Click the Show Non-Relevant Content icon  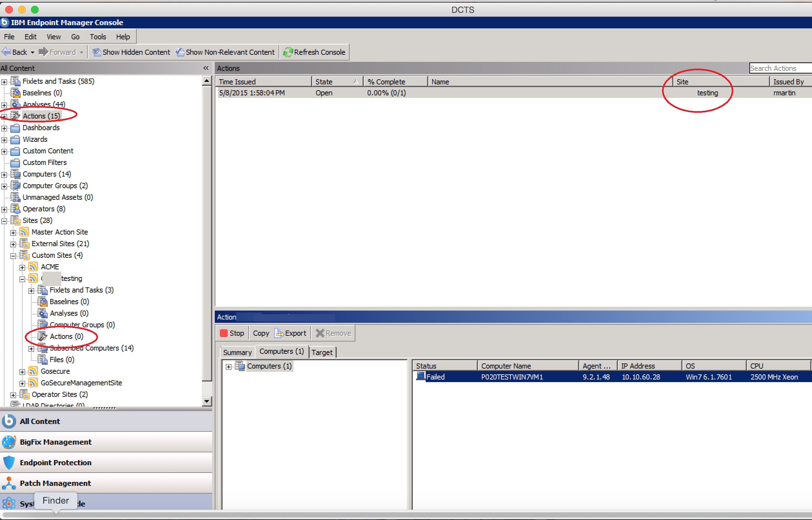click(180, 52)
